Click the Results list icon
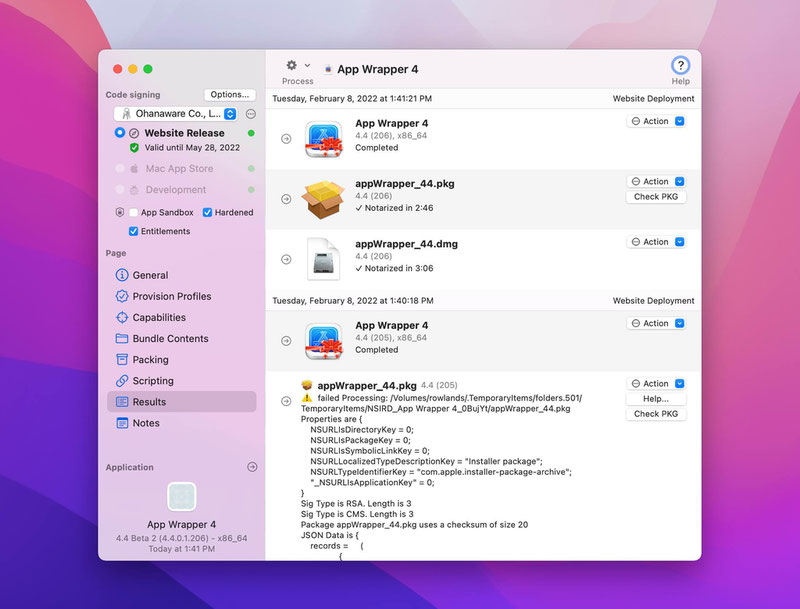Image resolution: width=800 pixels, height=609 pixels. (122, 402)
